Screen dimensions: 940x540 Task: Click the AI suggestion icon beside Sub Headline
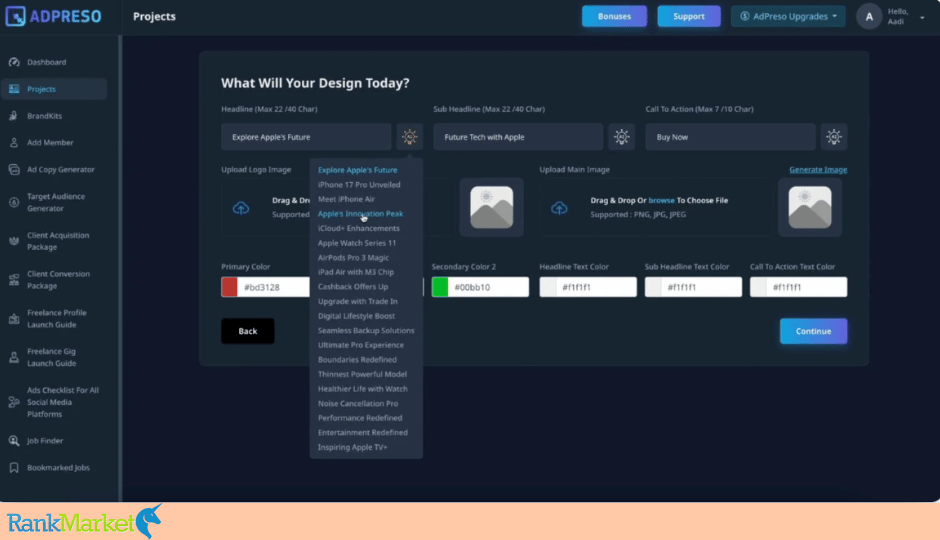click(x=622, y=137)
